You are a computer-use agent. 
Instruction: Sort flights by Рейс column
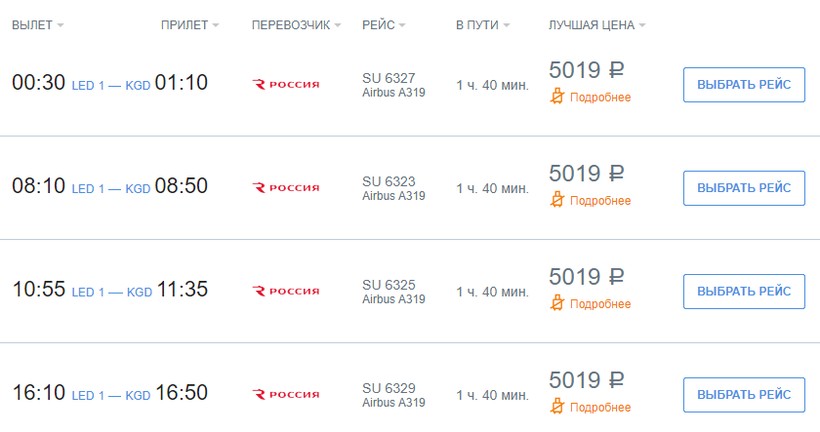pos(384,24)
